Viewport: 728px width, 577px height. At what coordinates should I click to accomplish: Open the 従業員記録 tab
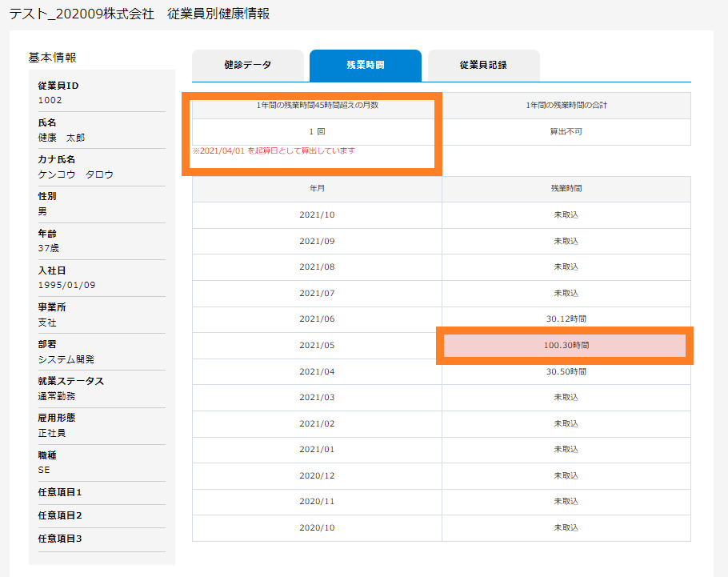pyautogui.click(x=482, y=66)
